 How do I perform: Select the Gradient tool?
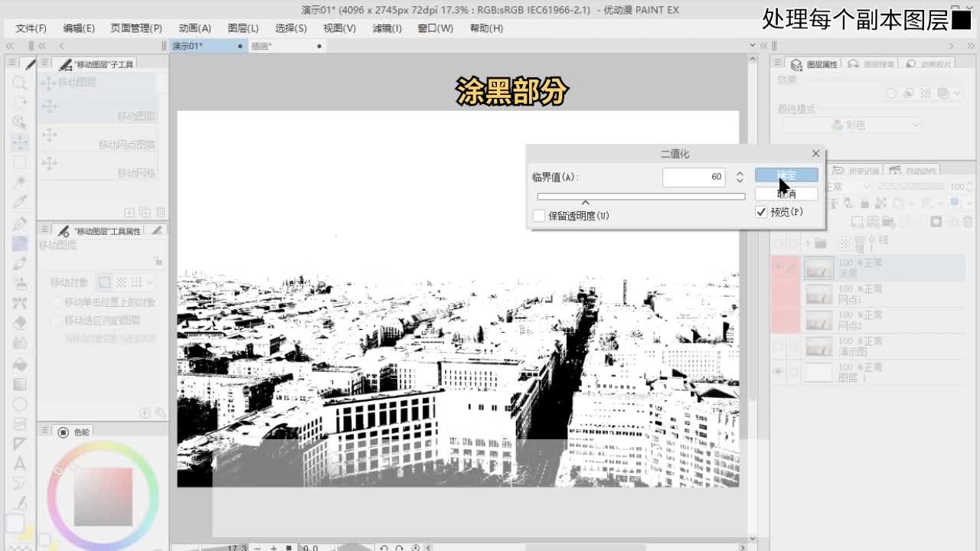pyautogui.click(x=20, y=384)
